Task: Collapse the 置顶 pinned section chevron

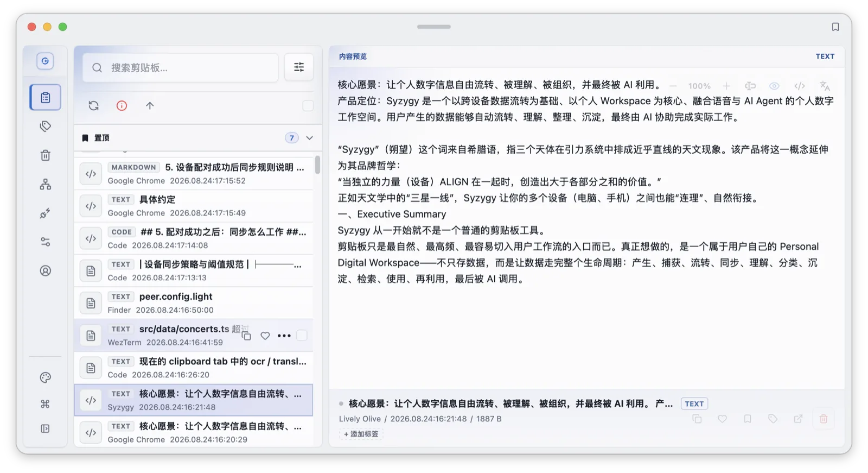Action: point(310,138)
